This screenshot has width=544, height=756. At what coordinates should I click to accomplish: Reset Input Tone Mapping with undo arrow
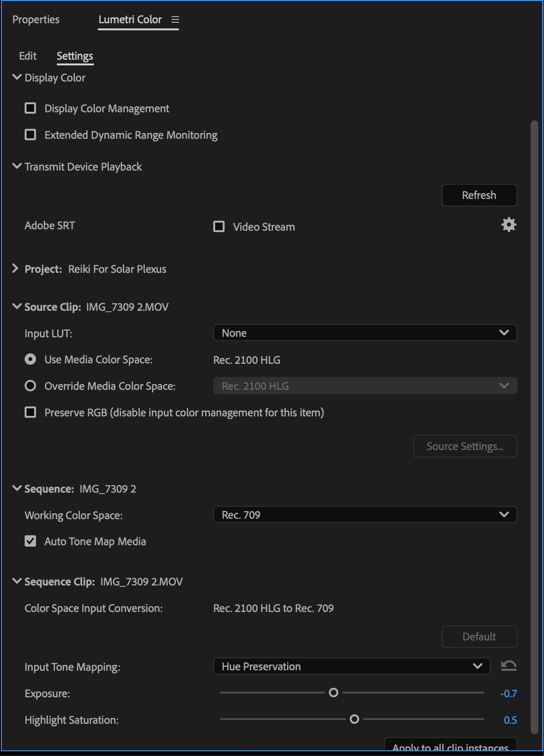pyautogui.click(x=508, y=666)
